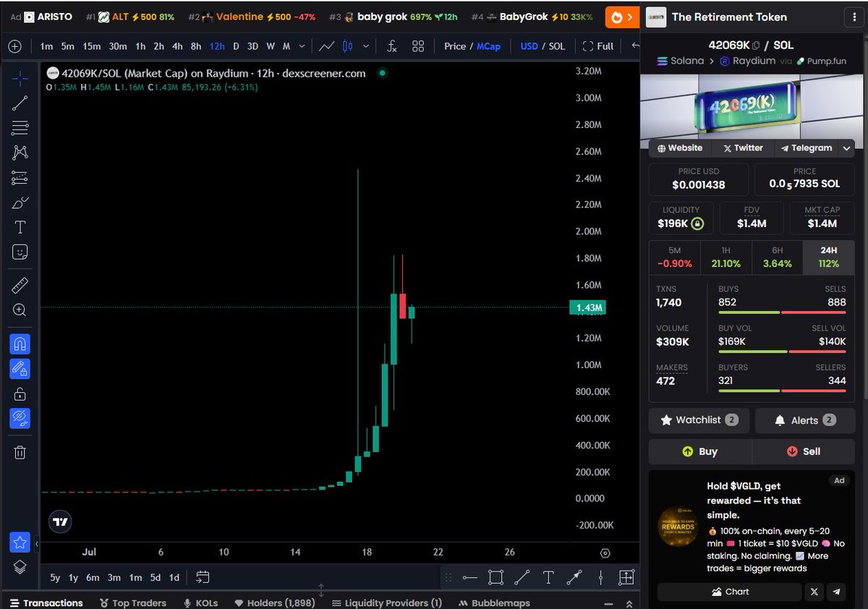Expand the bottom panel double chevron

point(629,603)
